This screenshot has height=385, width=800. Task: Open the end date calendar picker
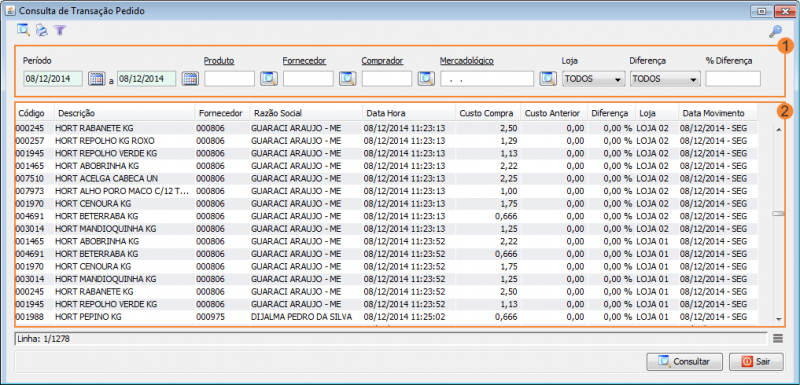(190, 79)
